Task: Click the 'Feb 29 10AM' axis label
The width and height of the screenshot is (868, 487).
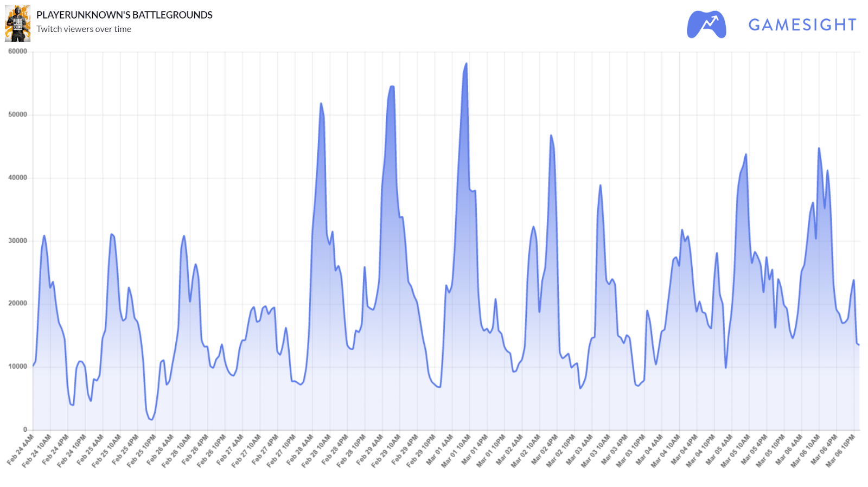Action: [x=386, y=450]
